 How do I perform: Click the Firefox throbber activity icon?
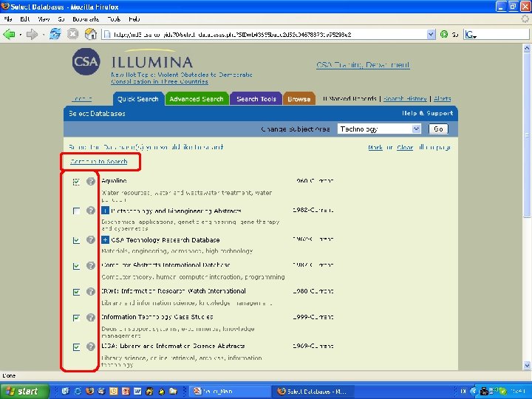[525, 19]
